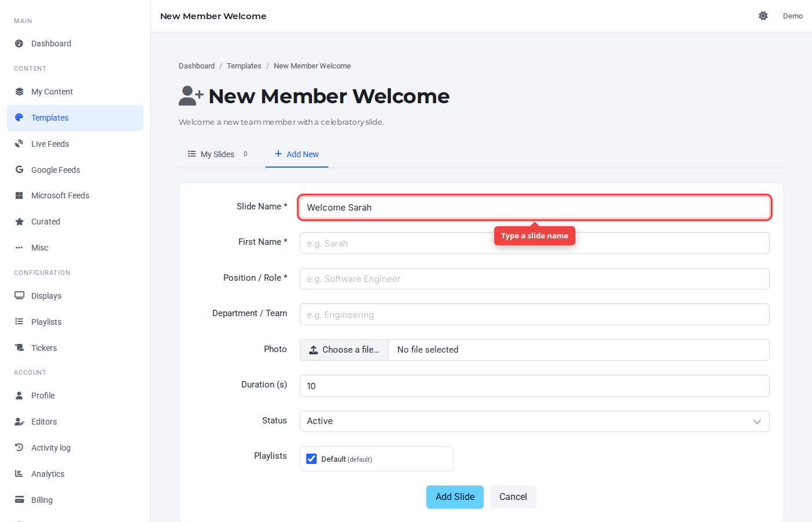
Task: Focus the Department / Team input field
Action: pos(535,314)
